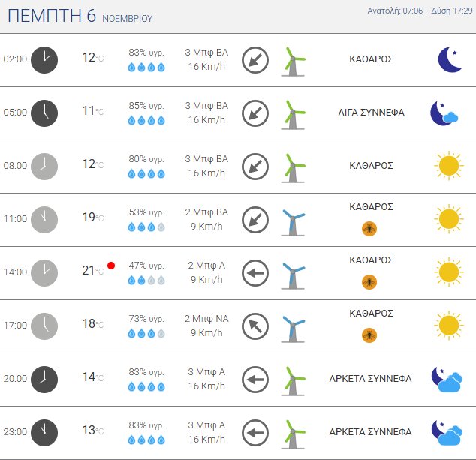Click the clock icon for 17:00

pyautogui.click(x=44, y=326)
